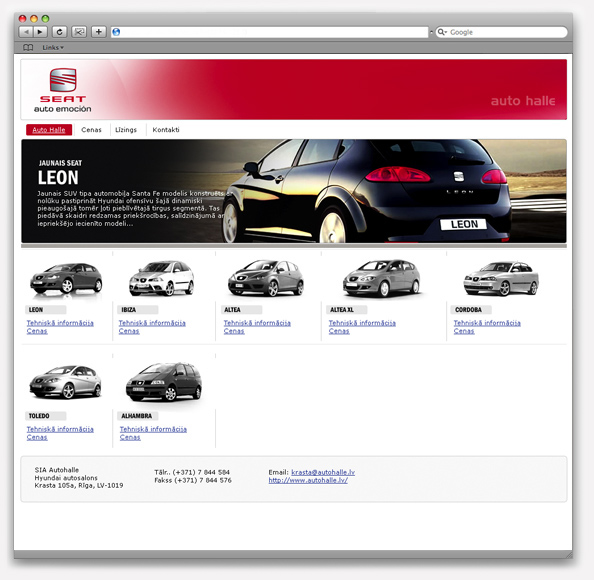Open the bookmarks book icon
Viewport: 594px width, 580px height.
28,47
